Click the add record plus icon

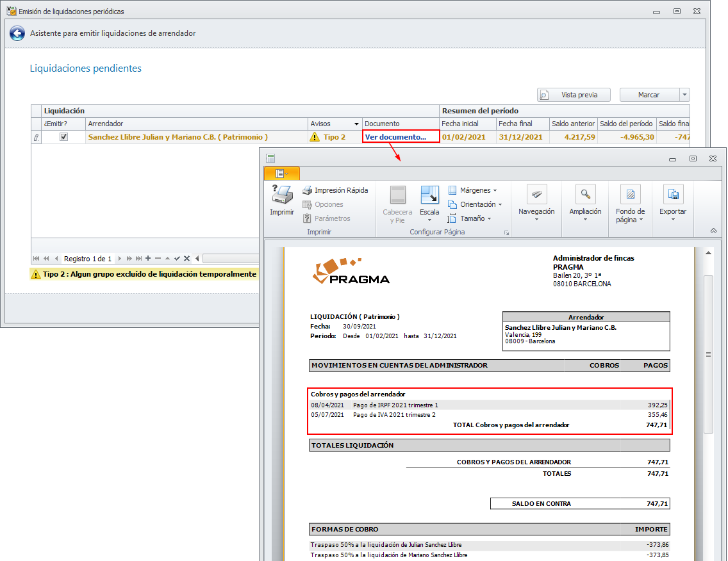point(148,259)
